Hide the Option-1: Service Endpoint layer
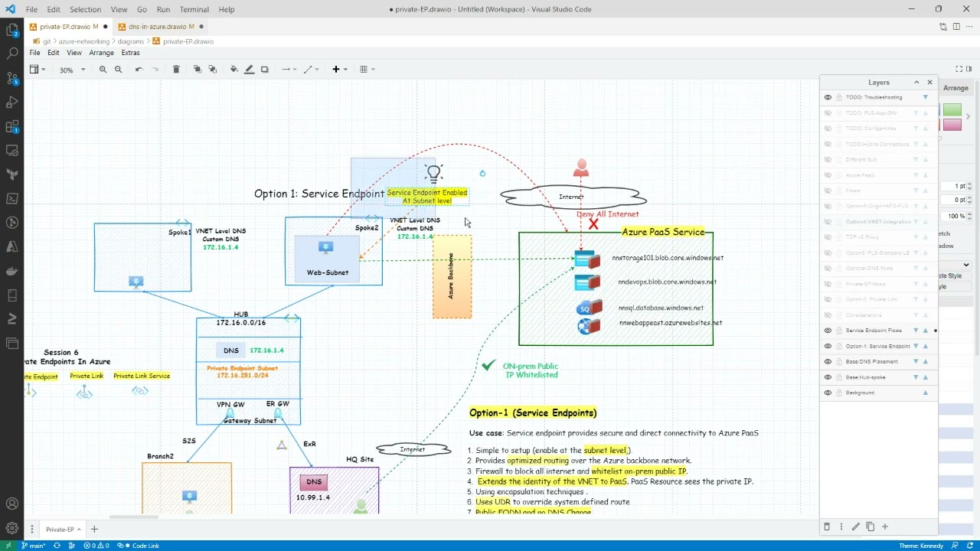This screenshot has width=980, height=551. [x=828, y=346]
